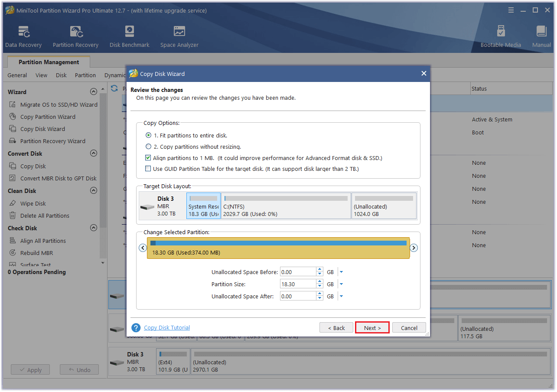Collapse the Wizard sidebar section
The image size is (557, 392).
click(93, 92)
